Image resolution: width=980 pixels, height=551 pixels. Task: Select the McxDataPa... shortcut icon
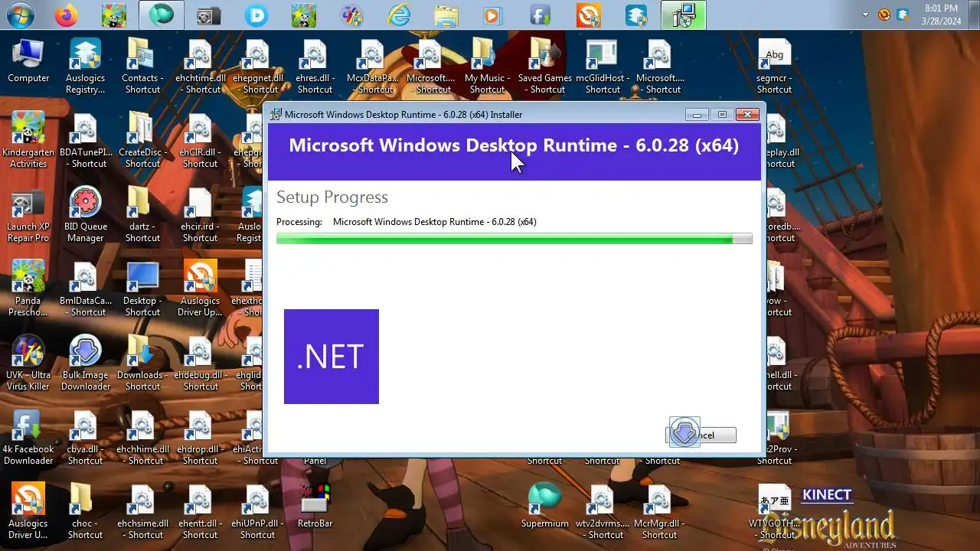point(373,65)
